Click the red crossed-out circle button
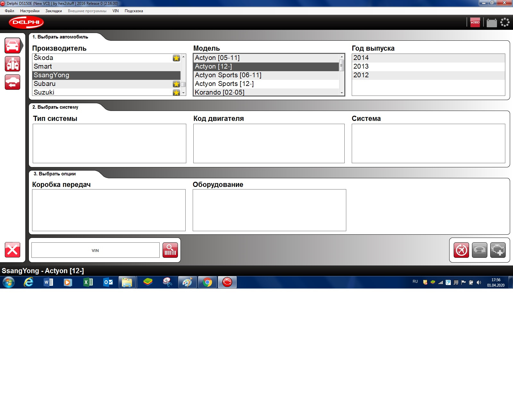The height and width of the screenshot is (420, 513). 461,250
